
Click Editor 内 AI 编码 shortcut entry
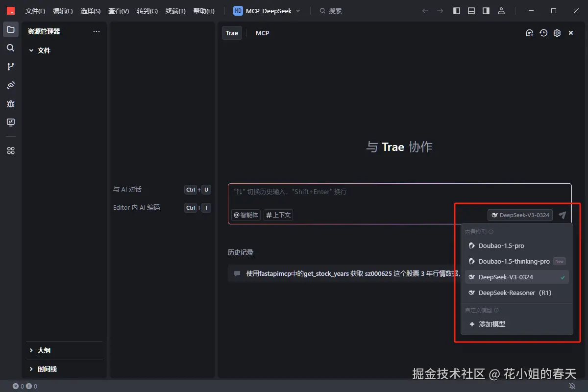(x=162, y=208)
